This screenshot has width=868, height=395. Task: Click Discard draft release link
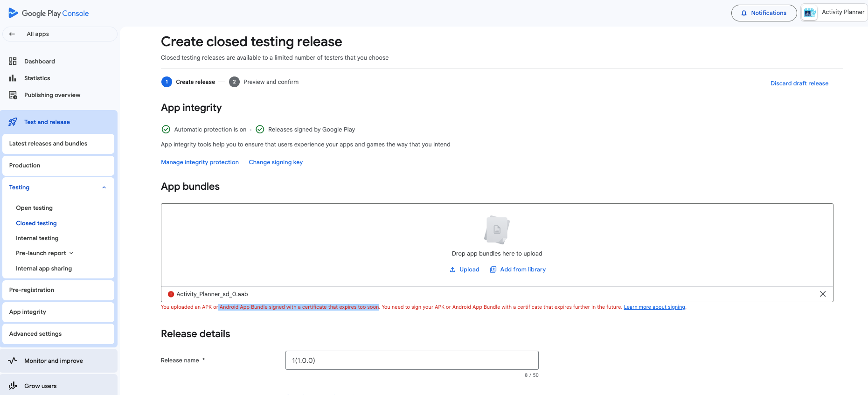pyautogui.click(x=799, y=83)
